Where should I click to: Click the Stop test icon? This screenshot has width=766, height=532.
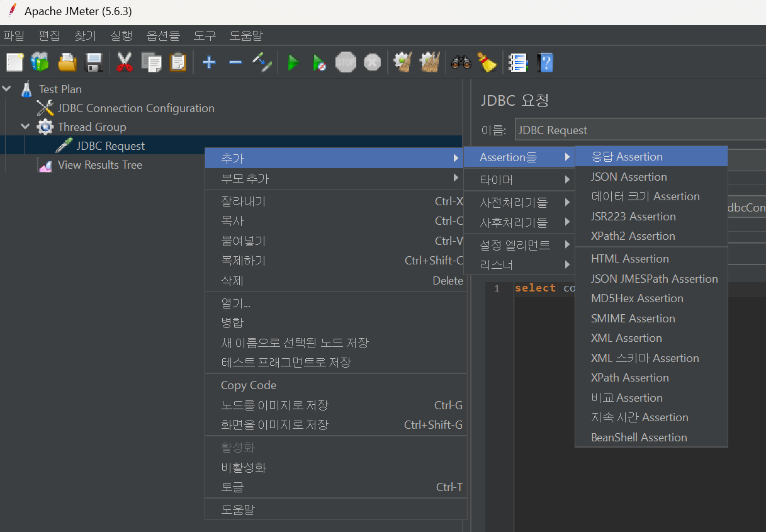346,62
